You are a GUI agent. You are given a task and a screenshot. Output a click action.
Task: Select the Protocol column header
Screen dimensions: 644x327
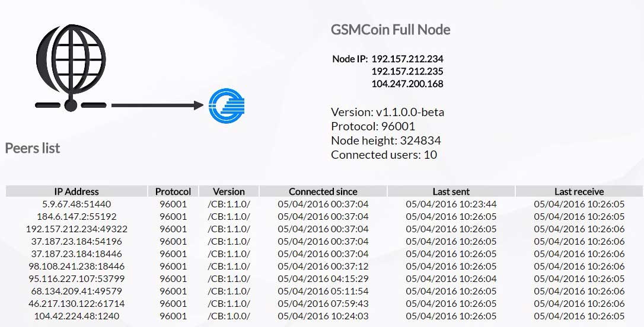point(173,191)
